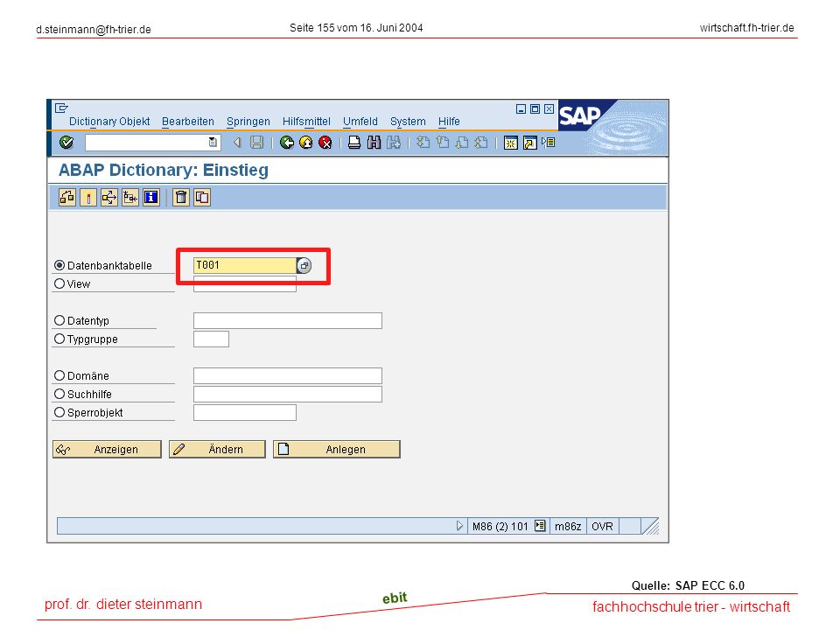Minimize the SAP window

521,108
